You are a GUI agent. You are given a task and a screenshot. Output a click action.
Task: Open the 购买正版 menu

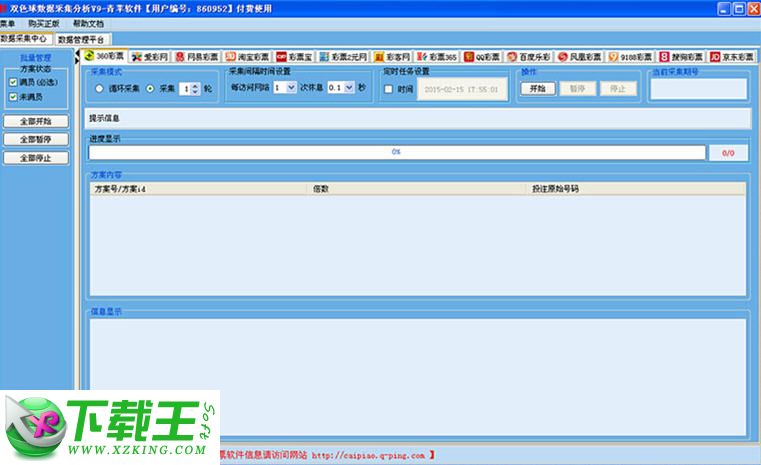(44, 23)
